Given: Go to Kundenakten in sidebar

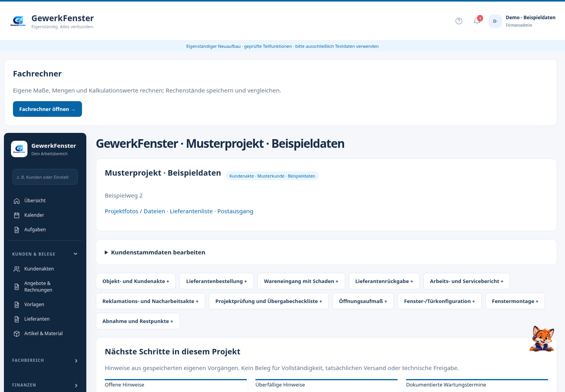Looking at the screenshot, I should pos(45,269).
